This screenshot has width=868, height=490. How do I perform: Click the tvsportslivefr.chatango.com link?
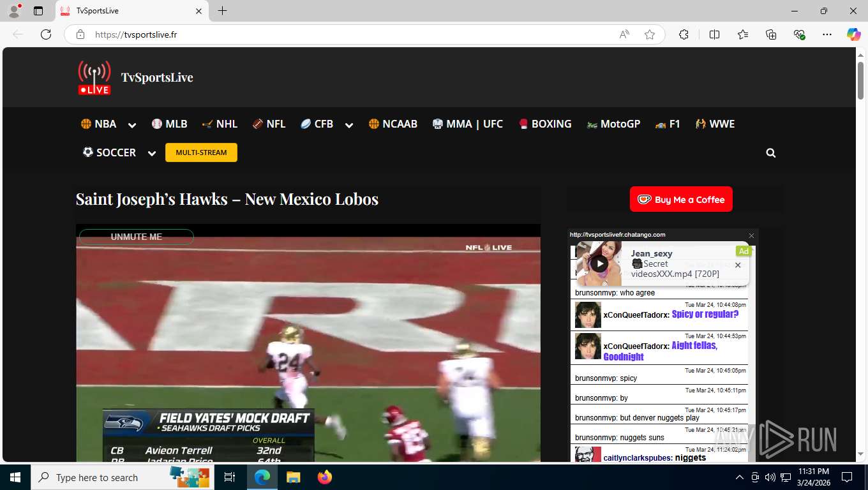click(x=618, y=235)
